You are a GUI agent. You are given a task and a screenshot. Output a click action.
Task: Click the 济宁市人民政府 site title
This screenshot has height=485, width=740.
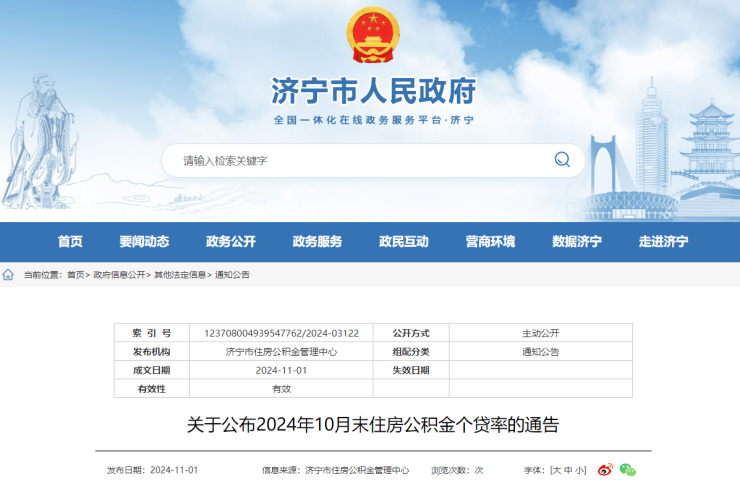[372, 92]
